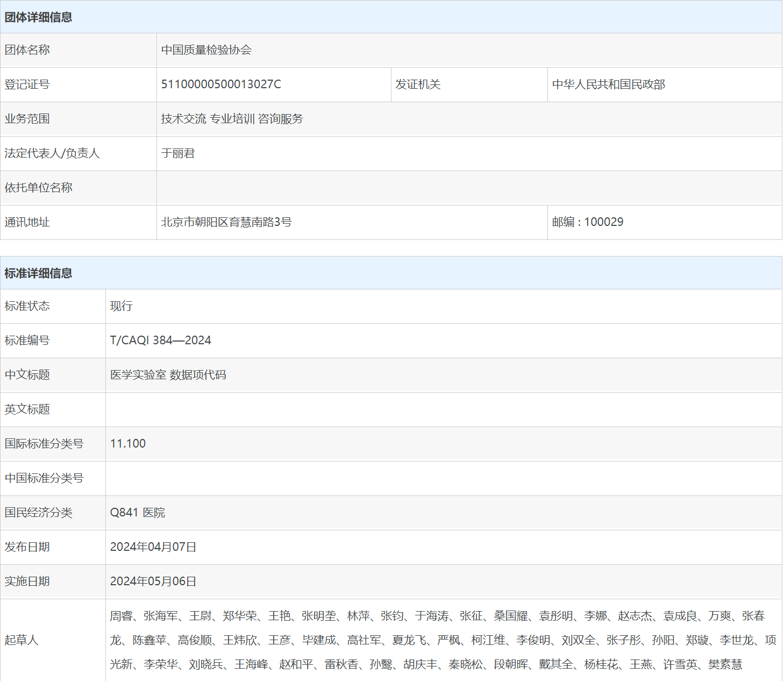784x681 pixels.
Task: Click drafter name 陈鑫苹
Action: click(x=149, y=640)
